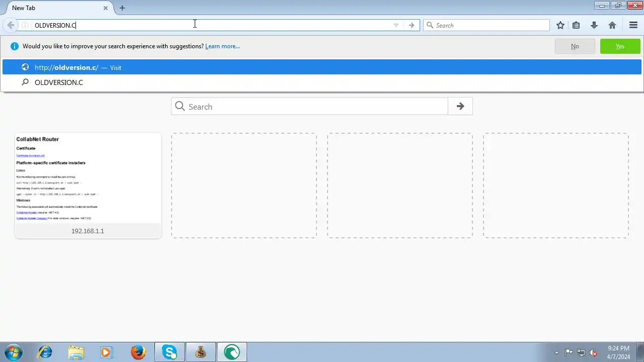Focus the new tab page Search box
644x362 pixels.
pyautogui.click(x=309, y=107)
